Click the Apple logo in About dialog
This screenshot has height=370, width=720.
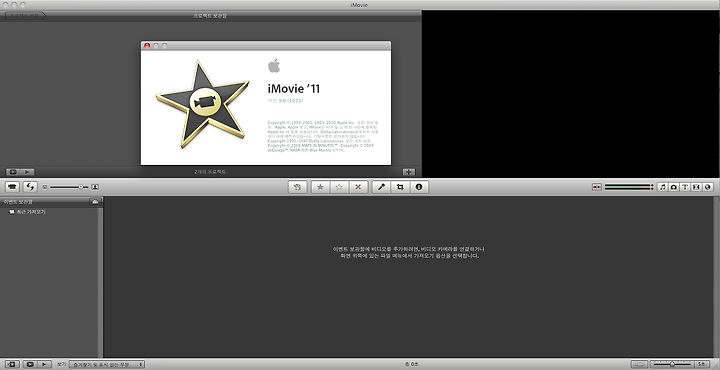pos(274,66)
